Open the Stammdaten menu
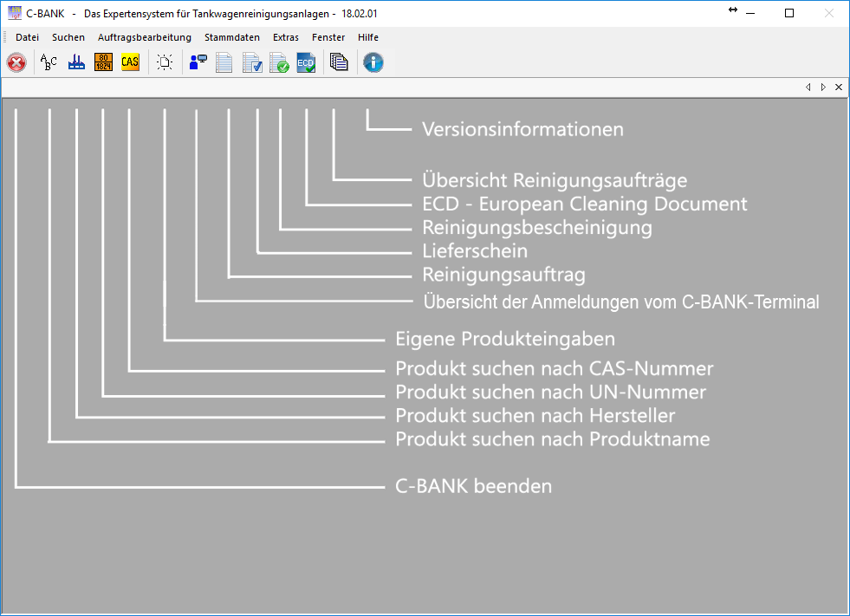850x616 pixels. point(232,37)
